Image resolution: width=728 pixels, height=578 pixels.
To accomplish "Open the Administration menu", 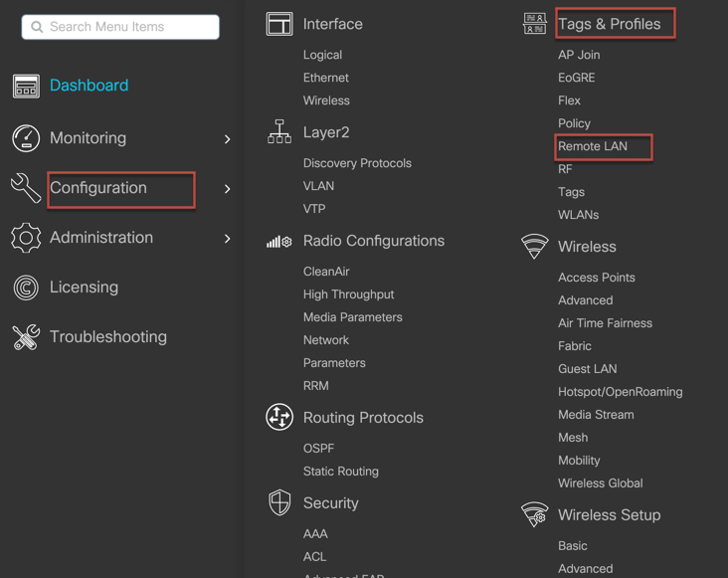I will [101, 238].
